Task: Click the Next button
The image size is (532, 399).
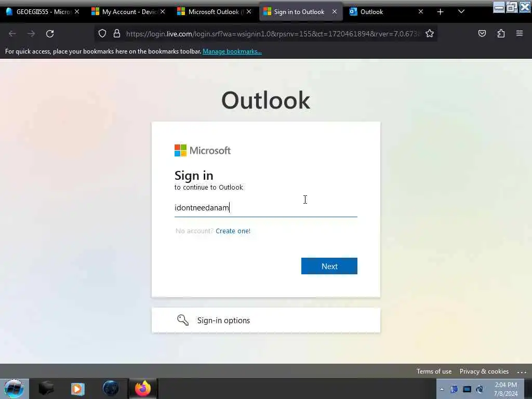Action: coord(329,266)
